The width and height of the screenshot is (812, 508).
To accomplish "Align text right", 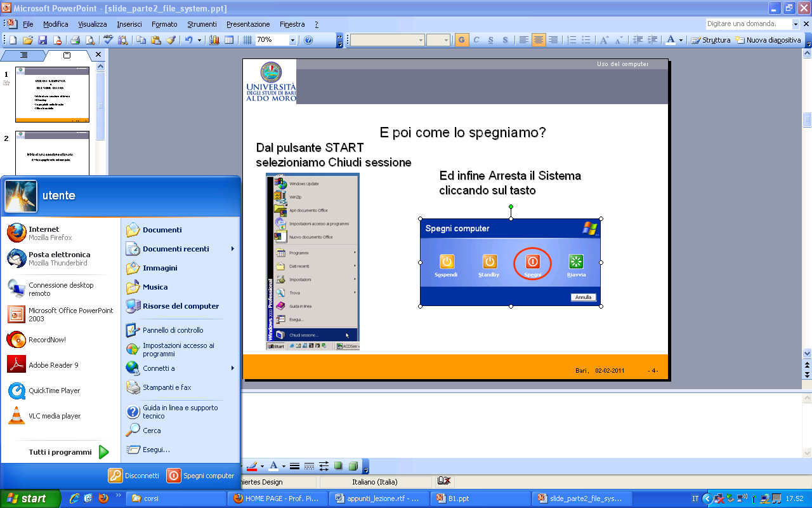I will (x=553, y=40).
